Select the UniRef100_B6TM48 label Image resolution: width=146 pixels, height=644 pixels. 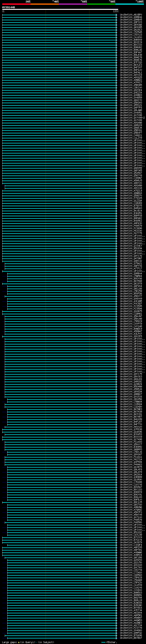pos(131,281)
